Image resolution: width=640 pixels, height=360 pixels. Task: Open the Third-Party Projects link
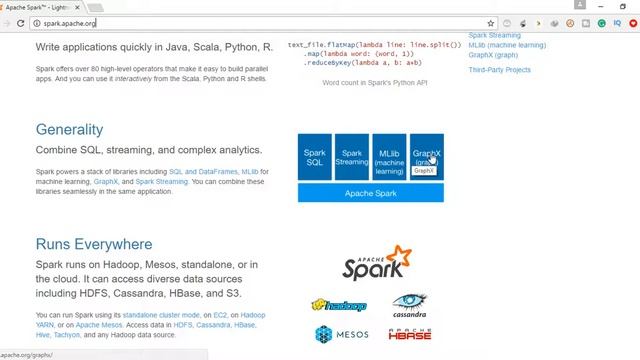click(500, 70)
